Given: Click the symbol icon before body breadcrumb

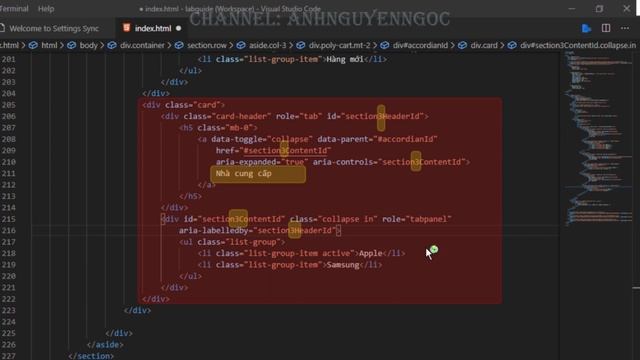Looking at the screenshot, I should (x=71, y=45).
